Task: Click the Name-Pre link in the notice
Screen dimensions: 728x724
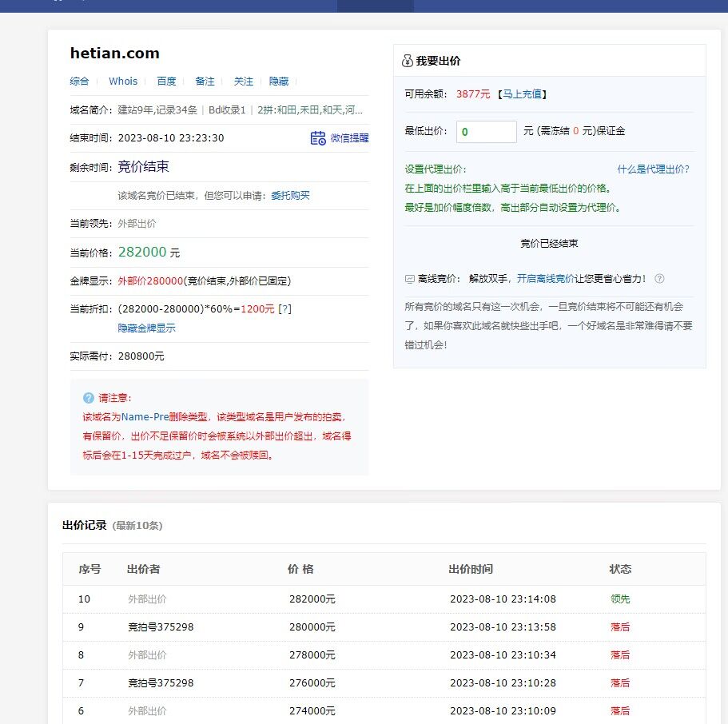Action: coord(145,417)
